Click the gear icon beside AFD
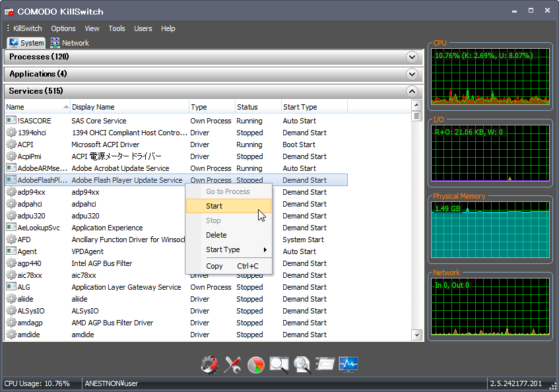 click(11, 240)
